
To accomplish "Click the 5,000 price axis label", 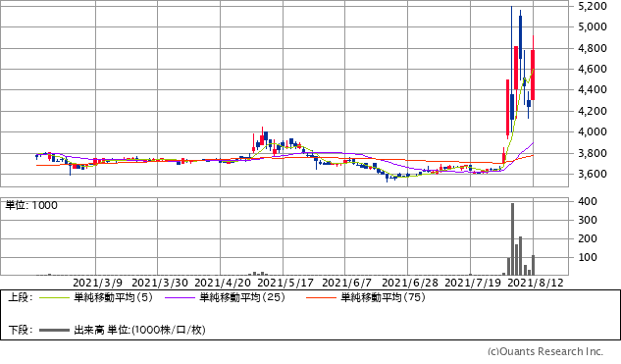I will click(593, 26).
